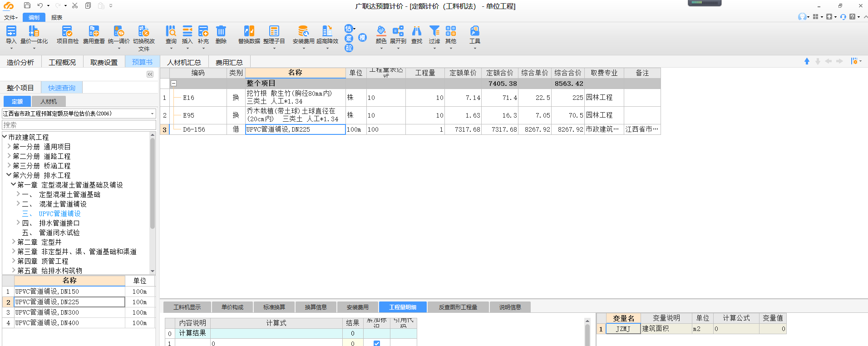Switch to 人材机汇总 tab
The width and height of the screenshot is (868, 346).
[184, 62]
